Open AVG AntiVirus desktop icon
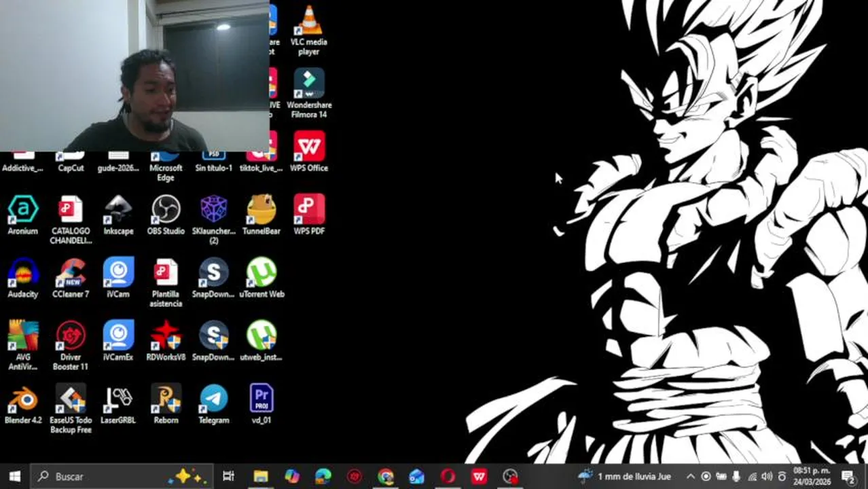Screen dimensions: 868x489 click(22, 346)
